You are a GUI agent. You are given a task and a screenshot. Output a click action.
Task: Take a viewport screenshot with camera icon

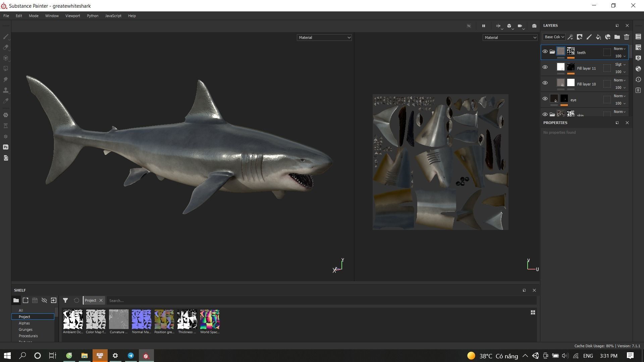pos(534,26)
